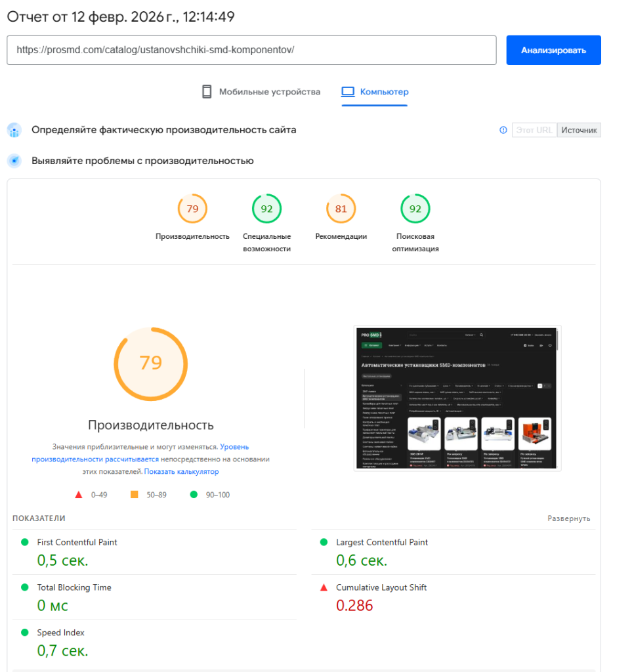Click the green dot beside First Contentful Paint

(x=25, y=543)
